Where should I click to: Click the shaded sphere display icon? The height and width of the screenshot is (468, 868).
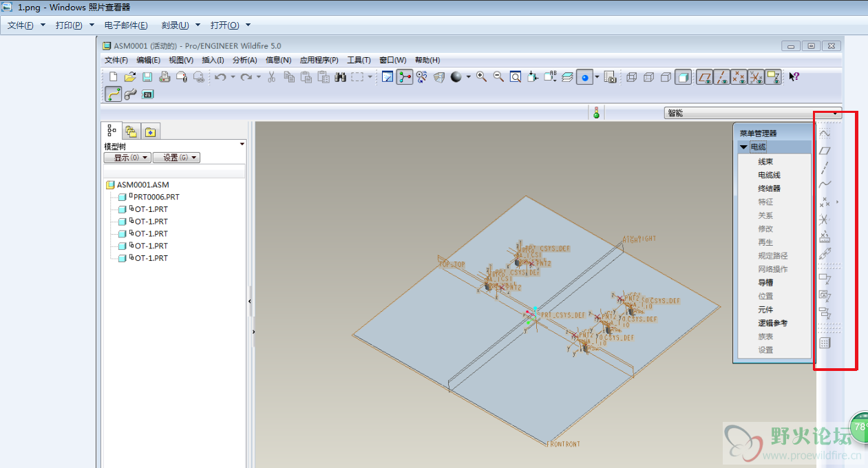[456, 77]
